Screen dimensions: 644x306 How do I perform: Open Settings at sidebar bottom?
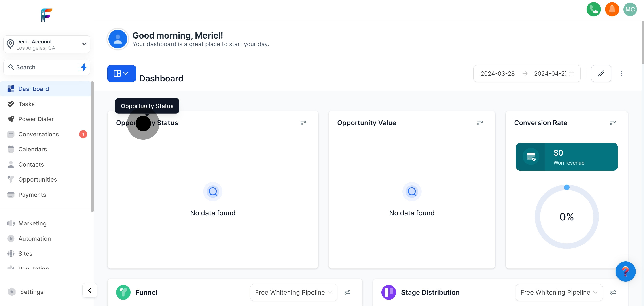(x=32, y=292)
